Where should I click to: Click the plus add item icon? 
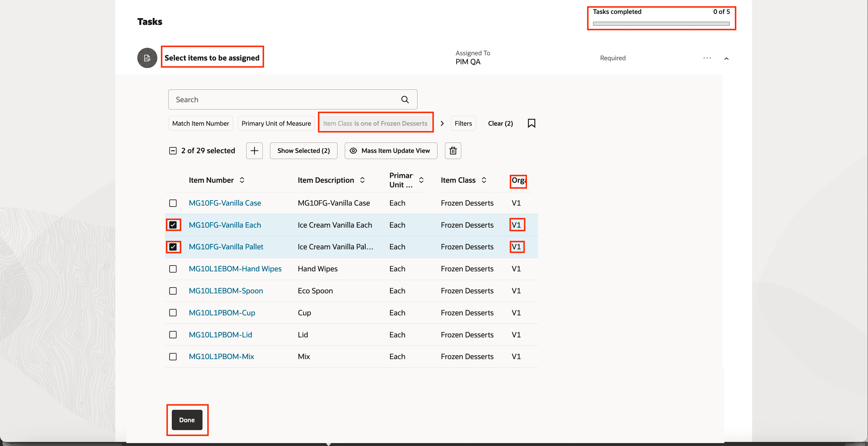[254, 151]
